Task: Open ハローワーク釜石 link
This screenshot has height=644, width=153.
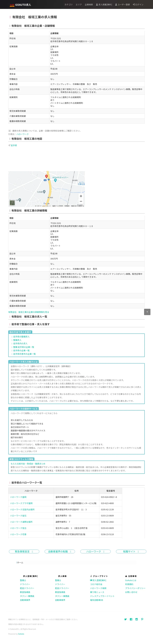Action: (18, 516)
